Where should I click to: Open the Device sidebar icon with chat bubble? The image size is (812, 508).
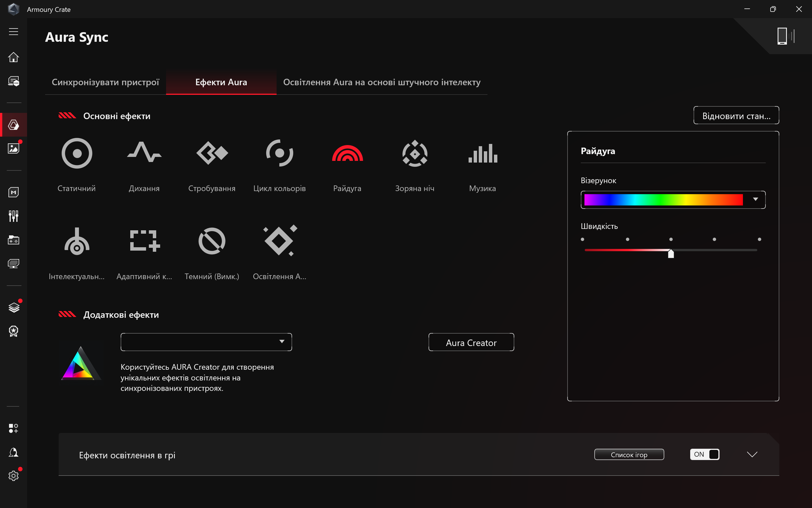(14, 81)
